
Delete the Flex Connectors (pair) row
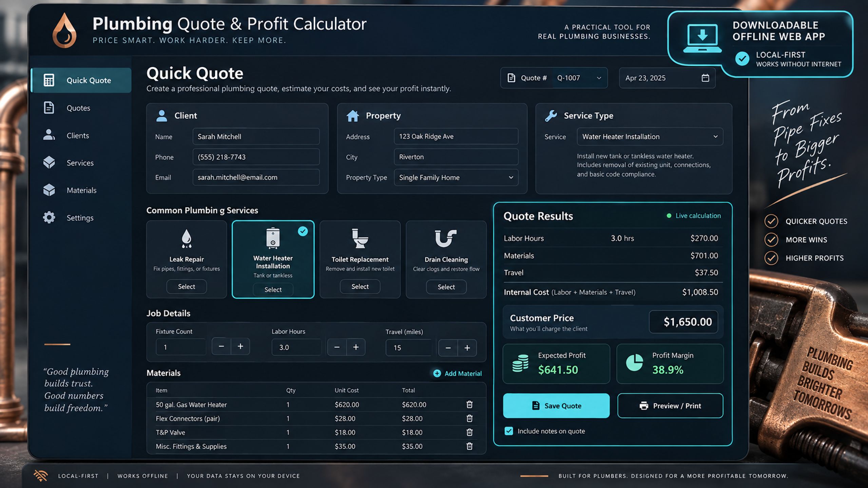point(469,418)
